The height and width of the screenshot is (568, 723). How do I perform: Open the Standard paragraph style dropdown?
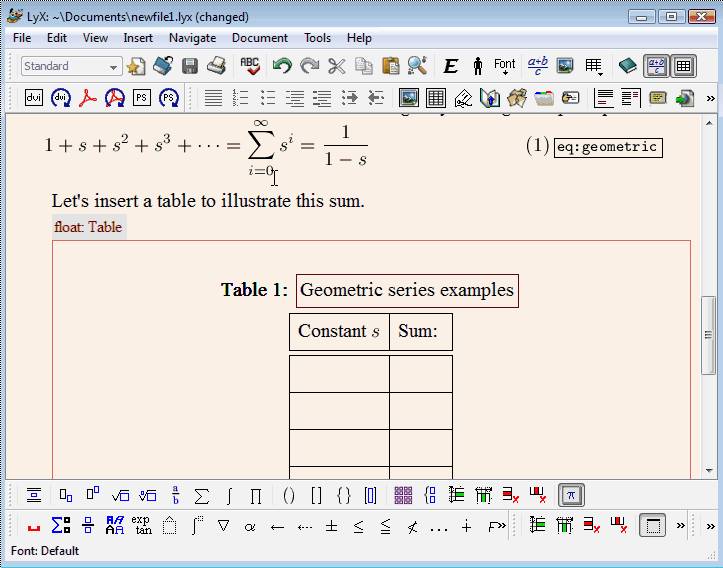click(72, 66)
